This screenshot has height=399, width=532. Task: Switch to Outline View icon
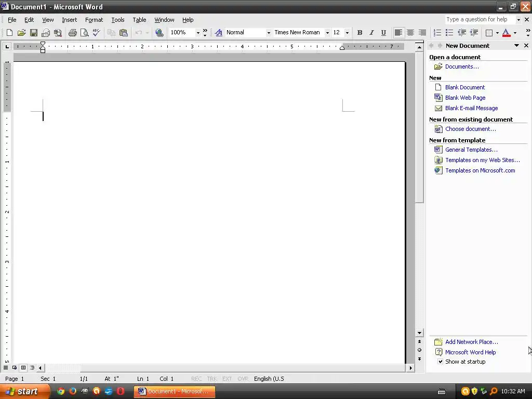[32, 367]
